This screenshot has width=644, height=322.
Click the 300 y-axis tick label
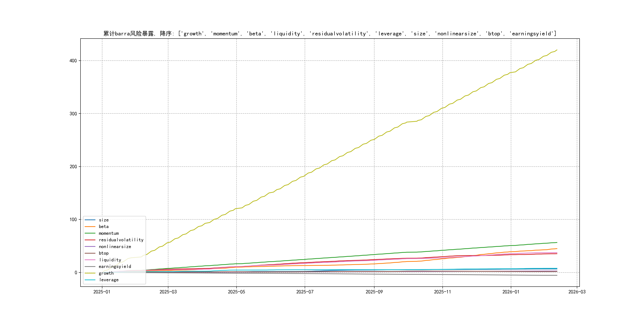click(x=73, y=114)
